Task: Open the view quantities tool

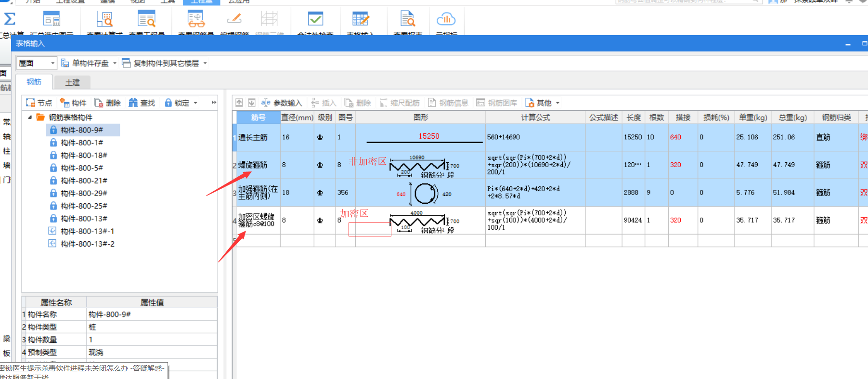Action: click(x=147, y=19)
